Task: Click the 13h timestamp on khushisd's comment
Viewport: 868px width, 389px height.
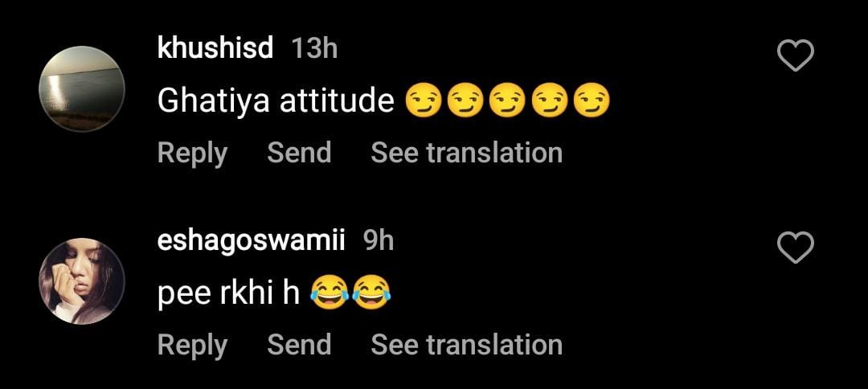Action: click(313, 48)
